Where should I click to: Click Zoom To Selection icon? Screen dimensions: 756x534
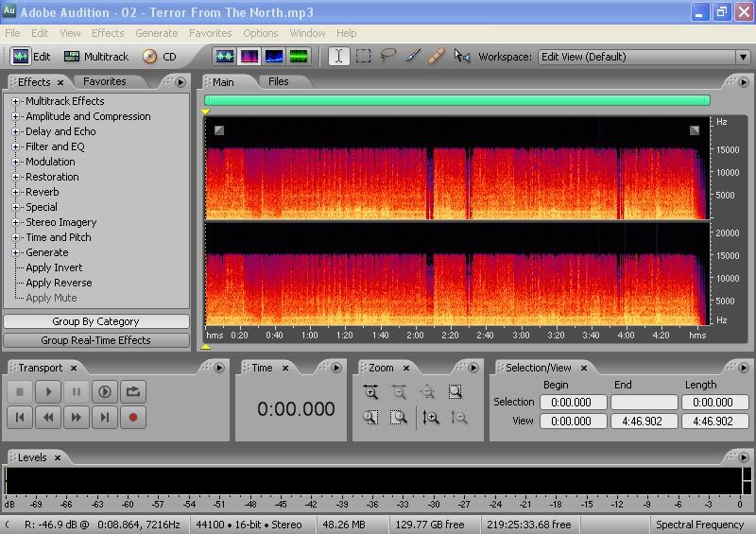tap(455, 391)
